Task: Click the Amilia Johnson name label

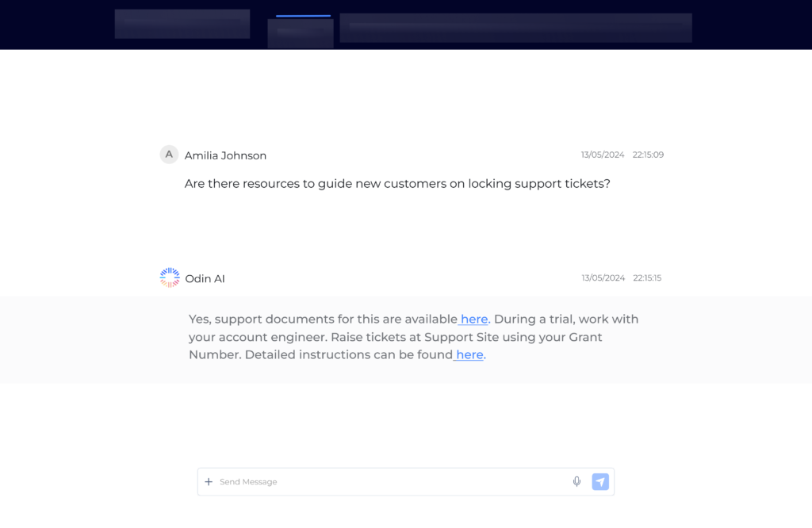Action: coord(224,155)
